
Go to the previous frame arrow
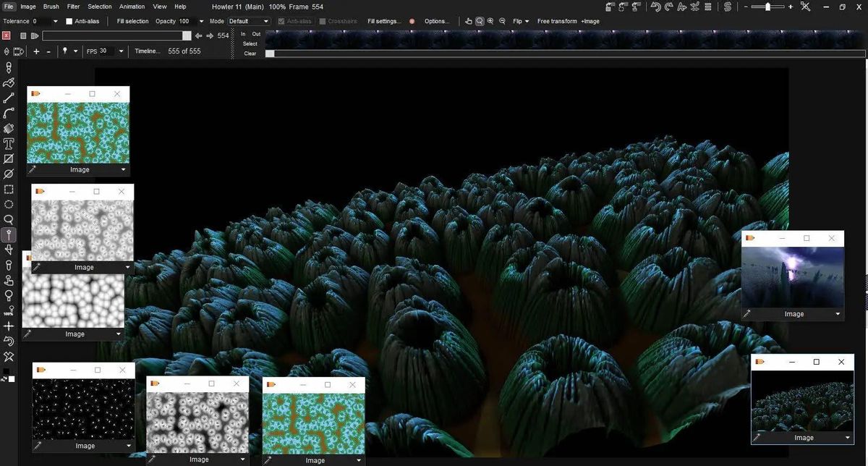click(x=199, y=35)
